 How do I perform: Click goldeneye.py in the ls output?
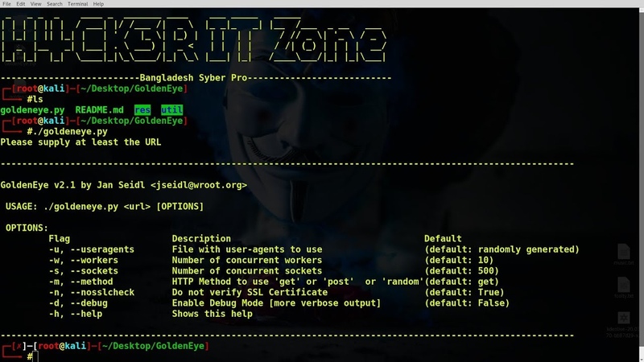(32, 110)
